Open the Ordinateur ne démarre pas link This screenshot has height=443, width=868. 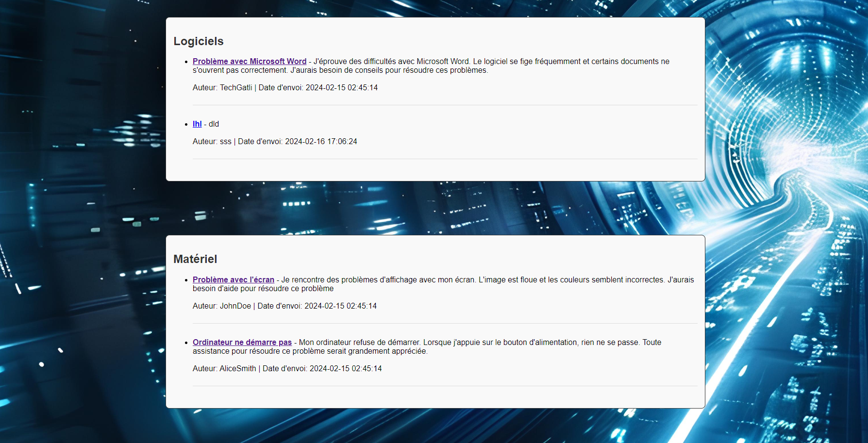[242, 342]
